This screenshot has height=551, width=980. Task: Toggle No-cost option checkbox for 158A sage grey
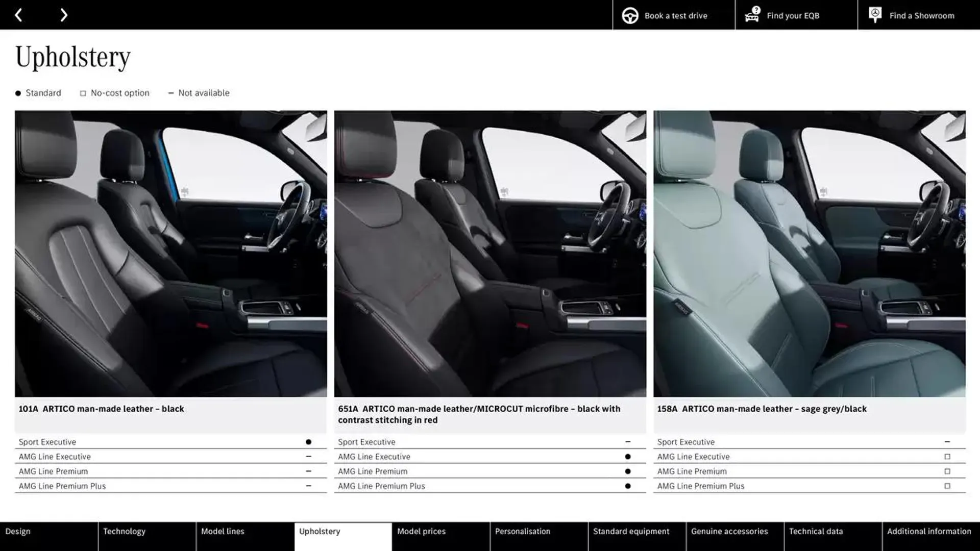947,456
